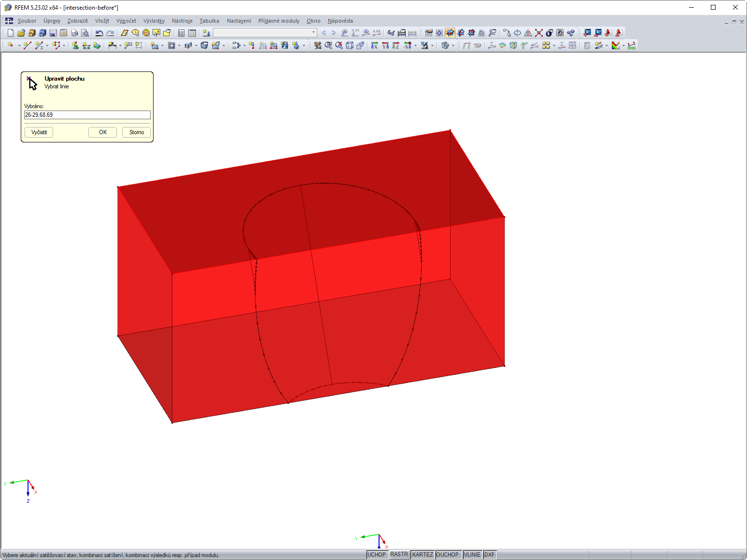The height and width of the screenshot is (560, 747).
Task: Open the Soubor menu
Action: tap(27, 21)
